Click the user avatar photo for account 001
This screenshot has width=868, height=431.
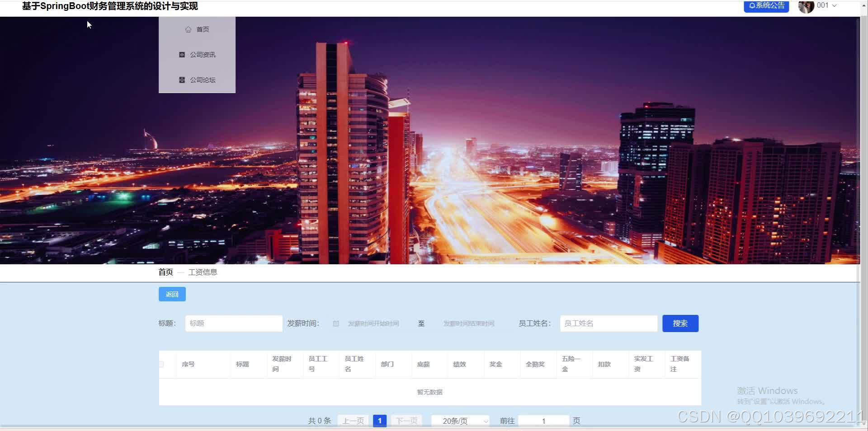coord(806,6)
